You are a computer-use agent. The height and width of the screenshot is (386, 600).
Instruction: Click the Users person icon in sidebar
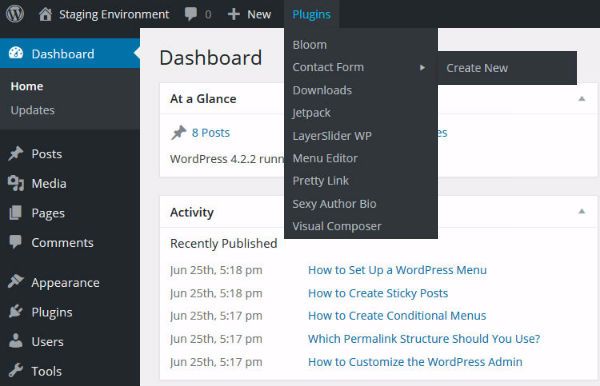[x=16, y=341]
